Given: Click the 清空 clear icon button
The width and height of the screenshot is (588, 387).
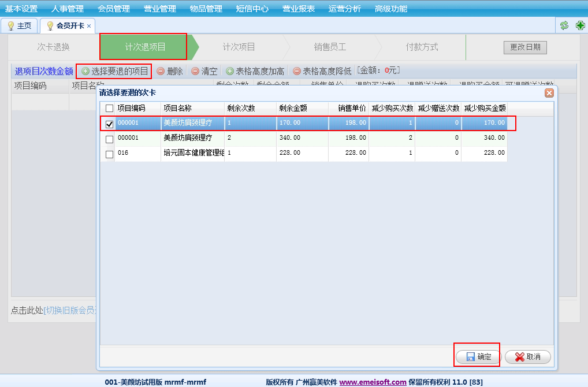Looking at the screenshot, I should tap(204, 71).
